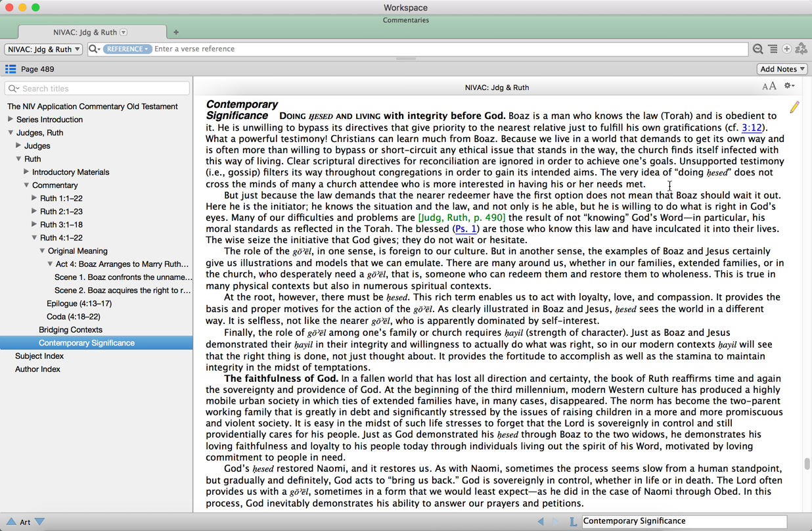
Task: Collapse the Ruth 4:1–22 section
Action: click(34, 238)
